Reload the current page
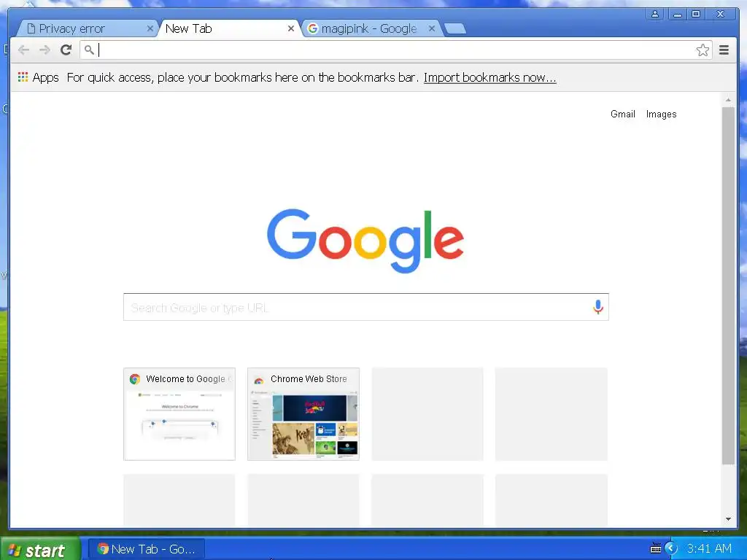This screenshot has height=560, width=747. coord(66,50)
